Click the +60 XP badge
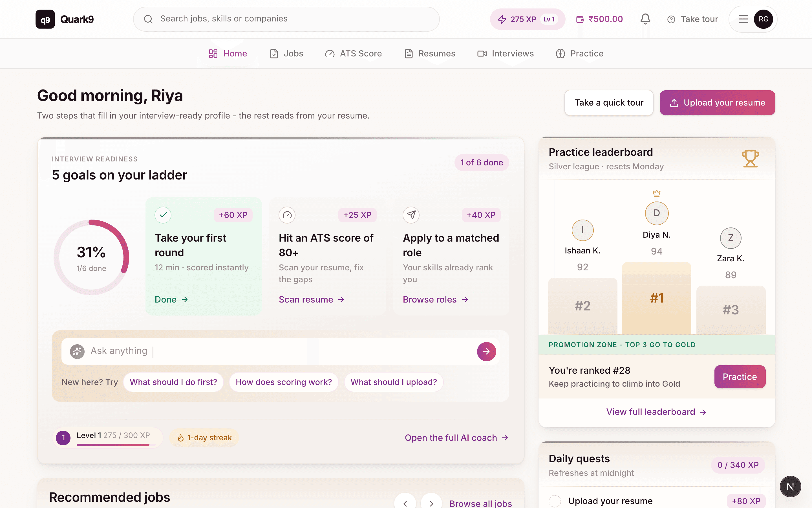 233,215
